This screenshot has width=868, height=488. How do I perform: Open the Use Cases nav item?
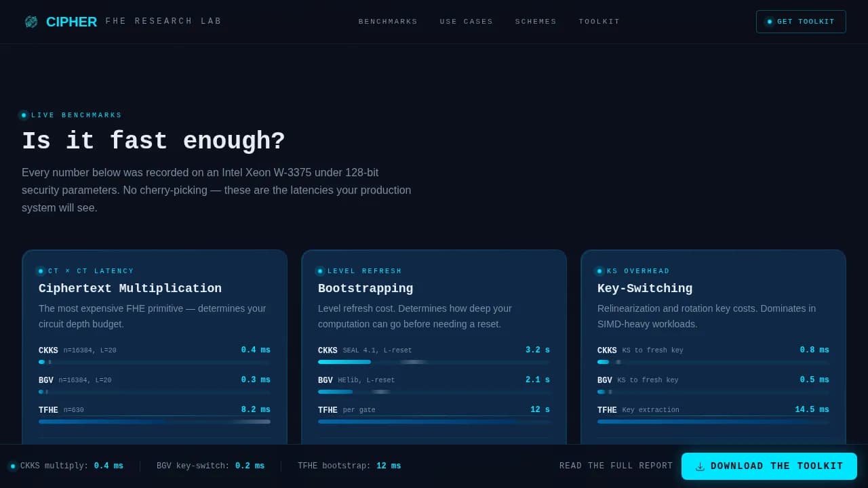point(467,22)
